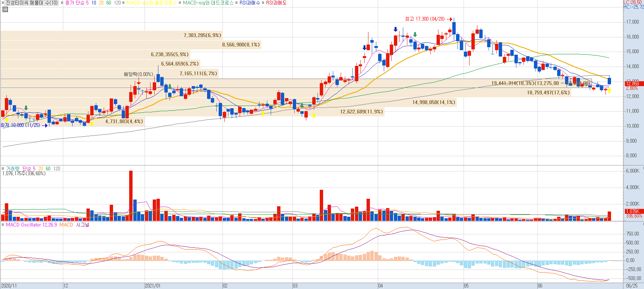Click the 7,165,111(6.7%) volume profile value
Viewport: 644px width, 289px height.
(x=198, y=73)
